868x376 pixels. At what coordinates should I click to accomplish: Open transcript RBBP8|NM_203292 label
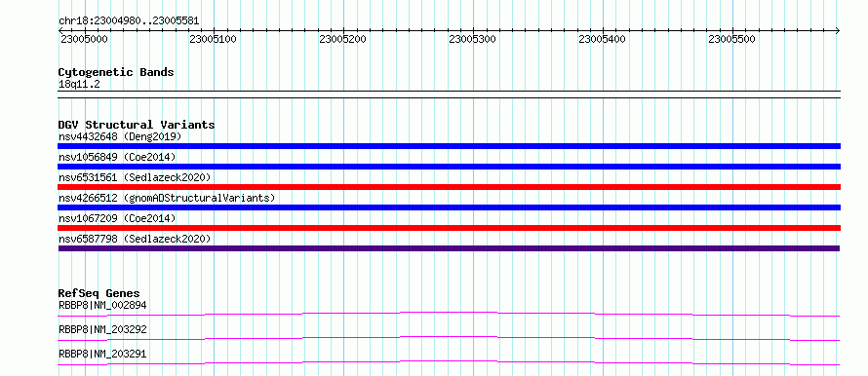(102, 329)
